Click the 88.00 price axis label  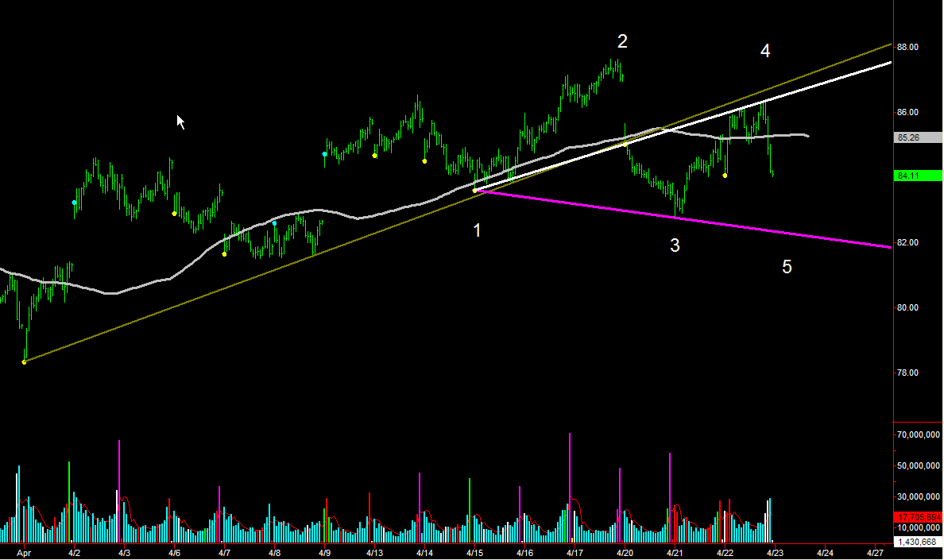(907, 47)
